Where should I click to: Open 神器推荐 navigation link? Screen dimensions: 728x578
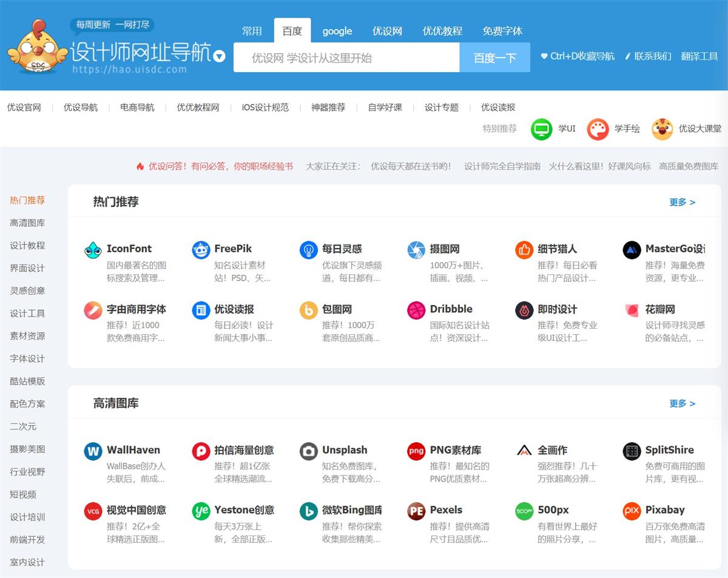point(328,107)
